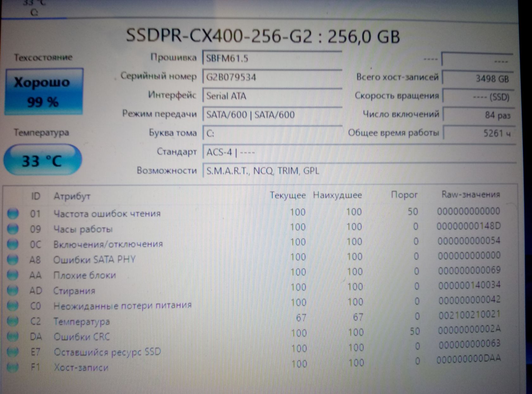The image size is (532, 394).
Task: Click the status icon for attribute A8
Action: tap(13, 259)
